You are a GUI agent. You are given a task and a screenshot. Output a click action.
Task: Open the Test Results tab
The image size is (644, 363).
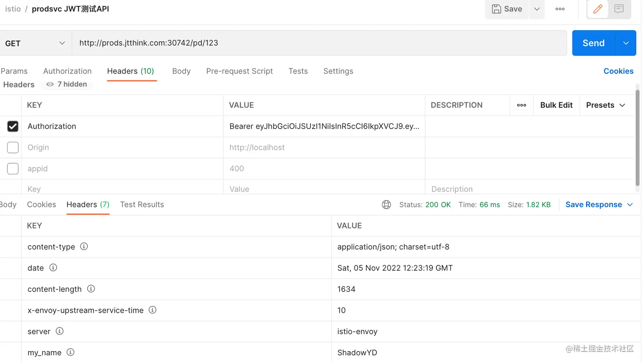pyautogui.click(x=142, y=205)
